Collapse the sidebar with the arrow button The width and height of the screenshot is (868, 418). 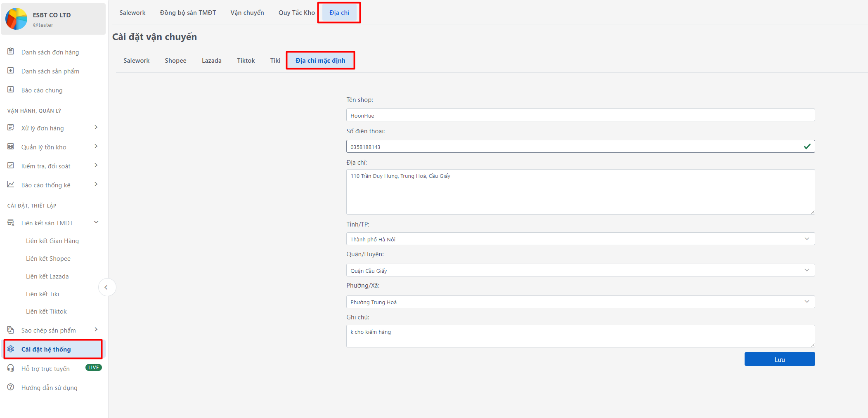[106, 287]
